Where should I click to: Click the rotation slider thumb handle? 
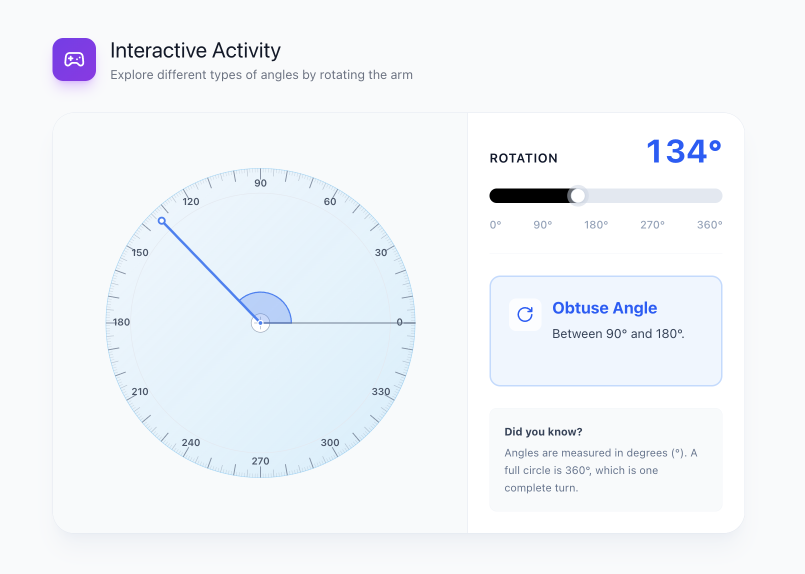[x=577, y=196]
